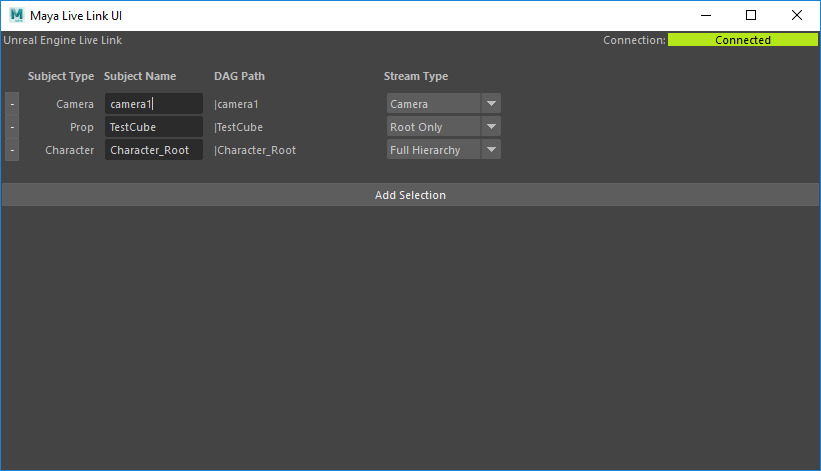The height and width of the screenshot is (471, 821).
Task: Click the minus button beside the Camera row
Action: tap(11, 104)
